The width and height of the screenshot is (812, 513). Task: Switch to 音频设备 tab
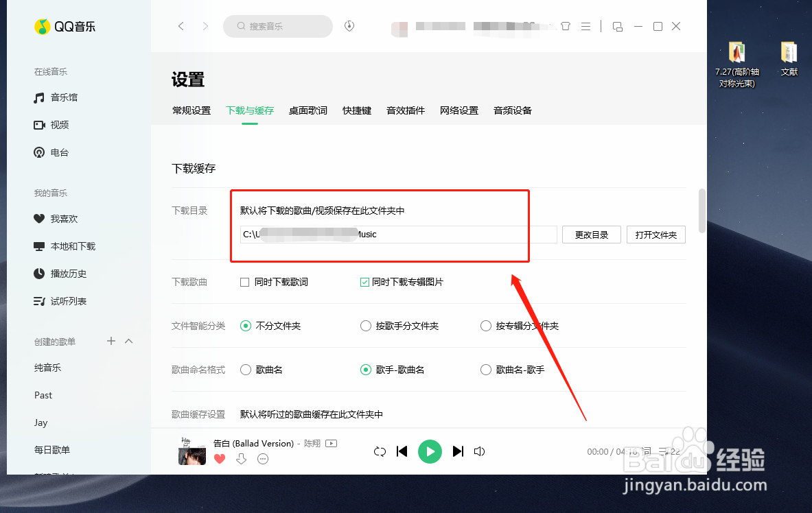pos(513,110)
